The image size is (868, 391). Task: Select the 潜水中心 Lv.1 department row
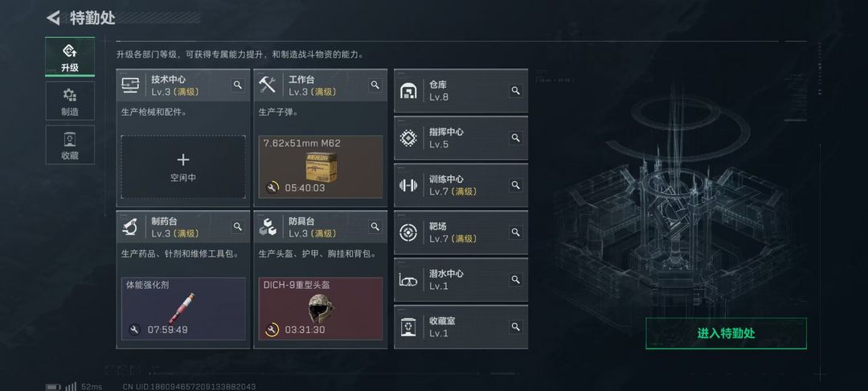pos(461,280)
